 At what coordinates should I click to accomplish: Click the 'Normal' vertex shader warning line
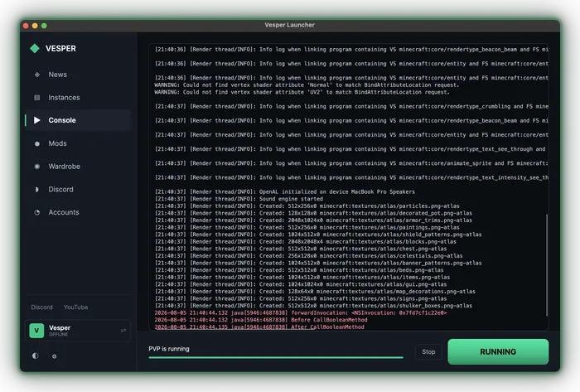tap(307, 85)
